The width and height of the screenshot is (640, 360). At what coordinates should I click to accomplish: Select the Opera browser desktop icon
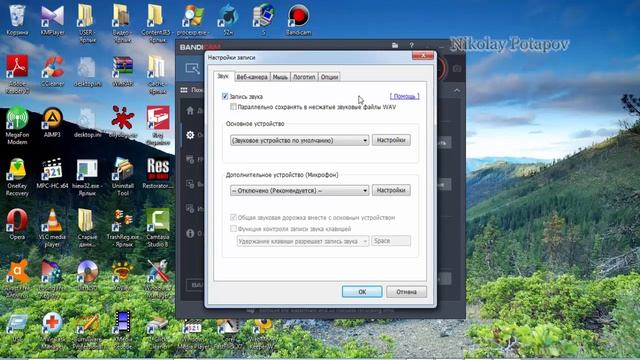coord(17,224)
